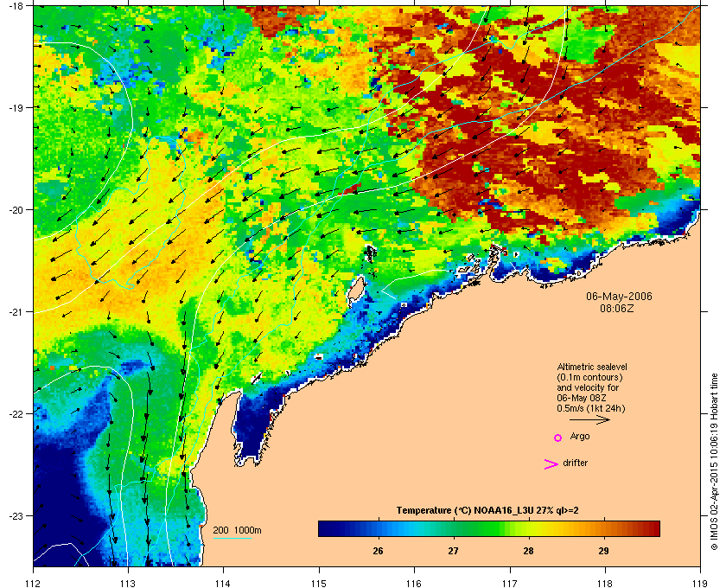Image resolution: width=726 pixels, height=588 pixels.
Task: Click the longitude axis label 118
Action: (605, 584)
